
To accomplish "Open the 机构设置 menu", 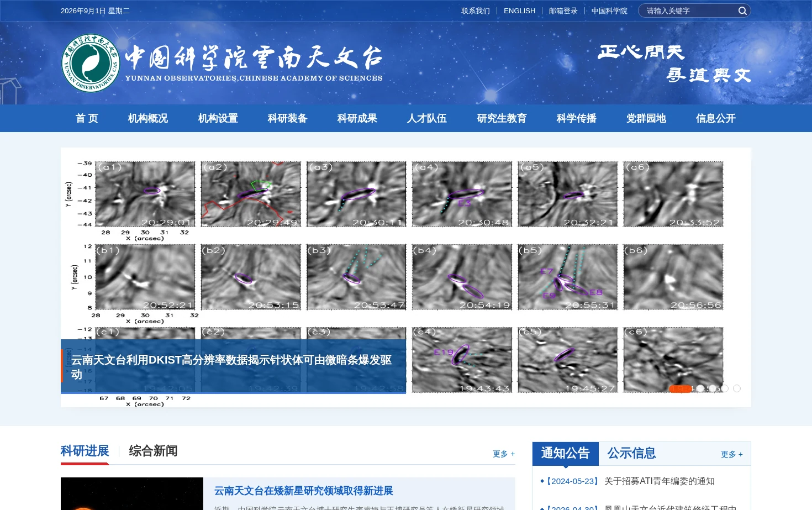I will tap(218, 118).
